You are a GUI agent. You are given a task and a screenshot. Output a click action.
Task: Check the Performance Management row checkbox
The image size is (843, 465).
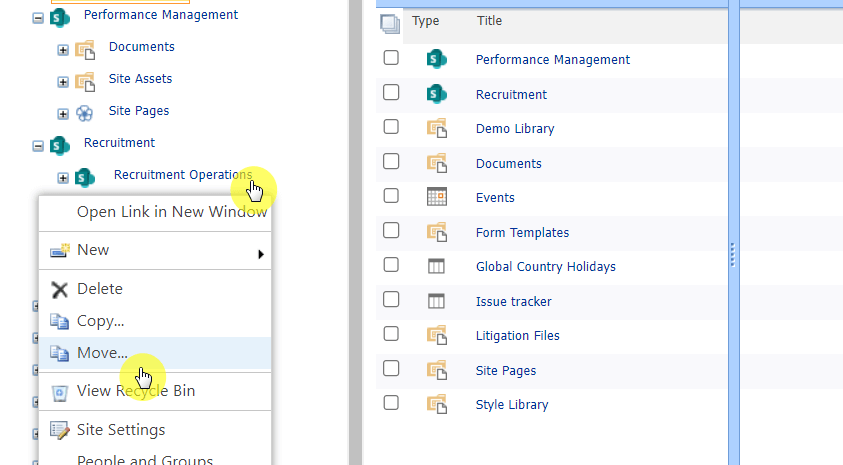point(391,58)
